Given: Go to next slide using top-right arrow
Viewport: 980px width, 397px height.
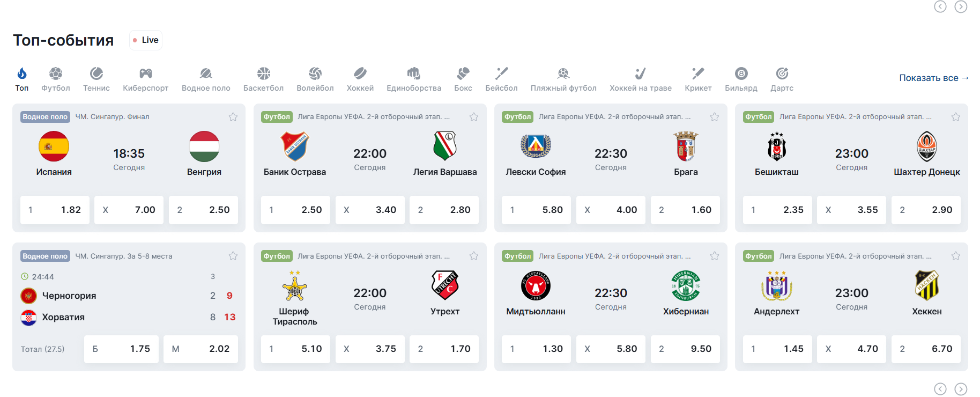Looking at the screenshot, I should [961, 6].
